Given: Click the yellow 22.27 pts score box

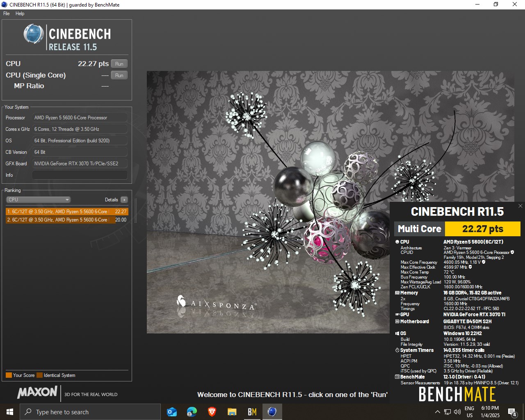Looking at the screenshot, I should pos(483,229).
